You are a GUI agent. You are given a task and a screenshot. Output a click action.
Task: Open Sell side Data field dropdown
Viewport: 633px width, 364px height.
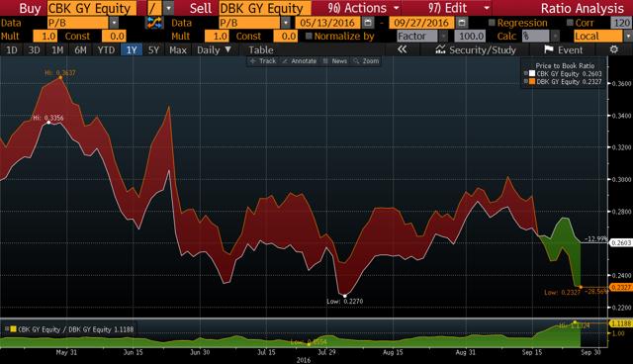tap(286, 23)
